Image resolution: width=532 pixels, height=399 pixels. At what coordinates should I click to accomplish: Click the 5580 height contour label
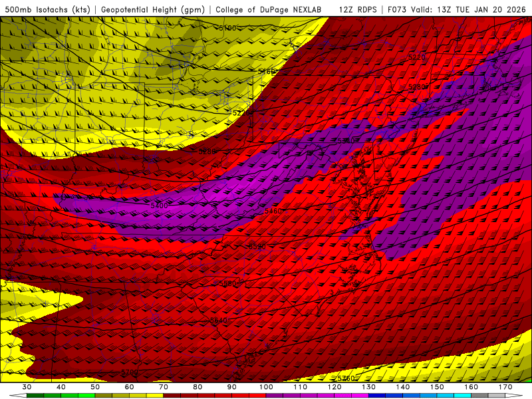227,284
